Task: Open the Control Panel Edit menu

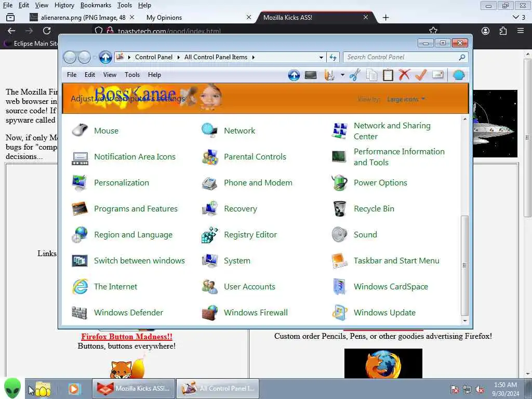Action: coord(89,75)
